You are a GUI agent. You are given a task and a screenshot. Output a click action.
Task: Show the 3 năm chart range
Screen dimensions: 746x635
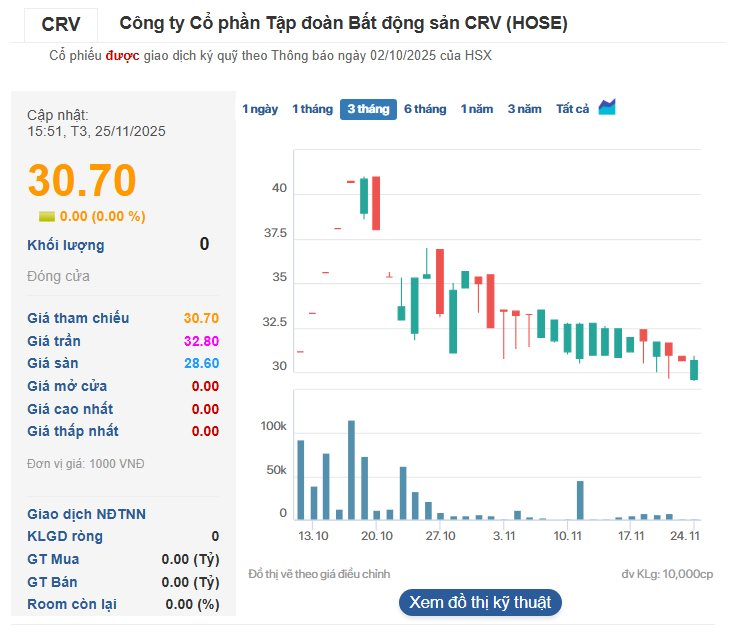tap(524, 109)
